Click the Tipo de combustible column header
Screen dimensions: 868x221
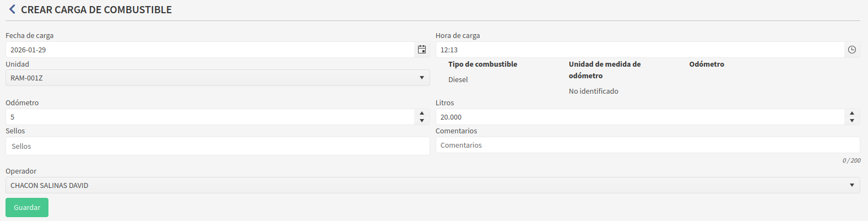[x=482, y=64]
